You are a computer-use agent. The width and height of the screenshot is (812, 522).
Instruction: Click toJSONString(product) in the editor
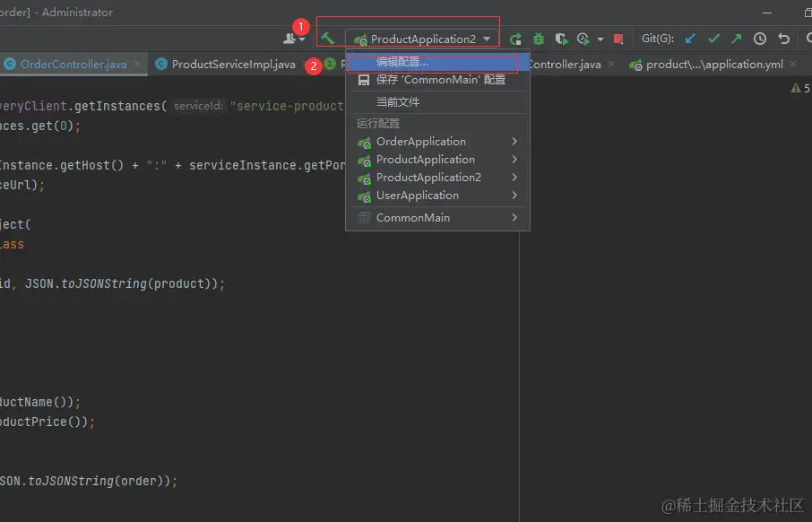pyautogui.click(x=139, y=283)
